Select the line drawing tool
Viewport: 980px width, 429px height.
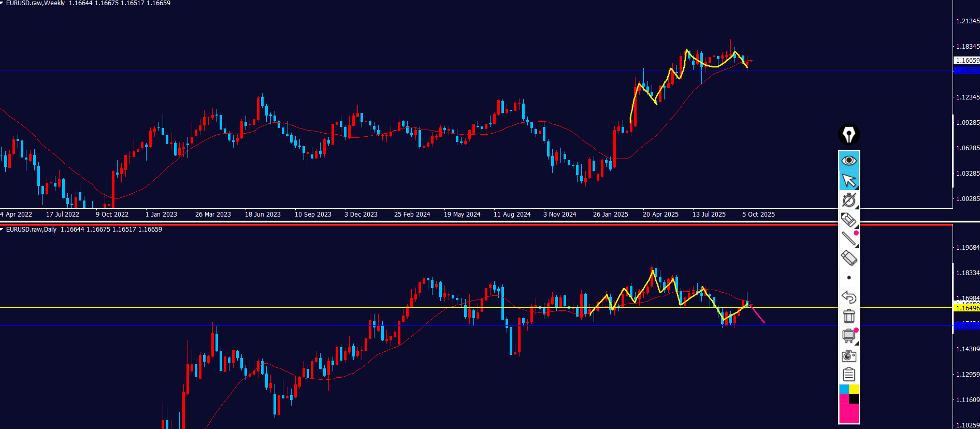[x=848, y=238]
